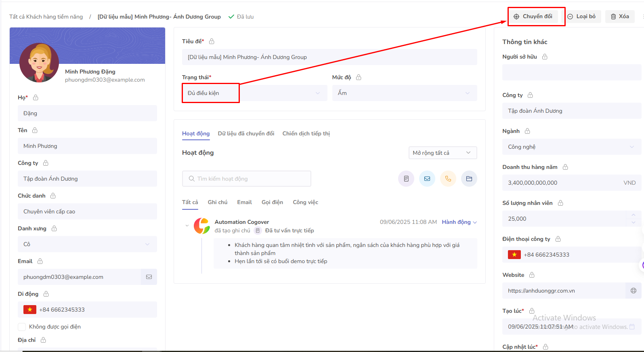Viewport: 644px width, 352px height.
Task: Switch to Dữ liệu đã chuyển đổi tab
Action: coord(246,133)
